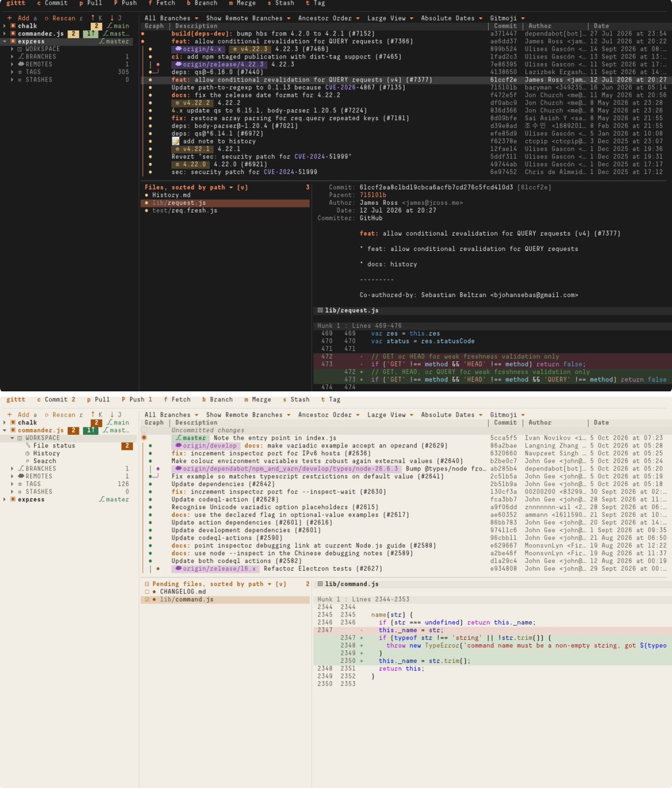Open Ancestor Order dropdown in dark window
Viewport: 672px width, 788px height.
[329, 18]
